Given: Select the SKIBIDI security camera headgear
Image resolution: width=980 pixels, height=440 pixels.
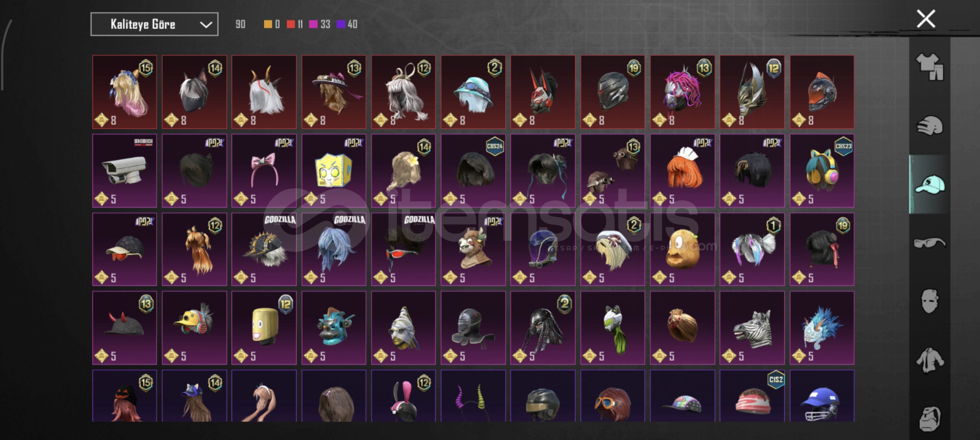Looking at the screenshot, I should pos(124,171).
